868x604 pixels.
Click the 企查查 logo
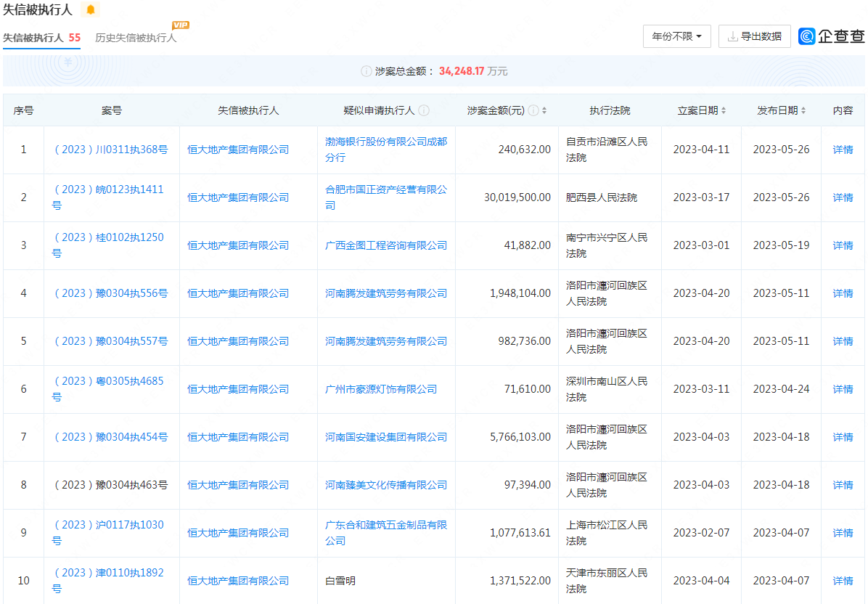[832, 36]
